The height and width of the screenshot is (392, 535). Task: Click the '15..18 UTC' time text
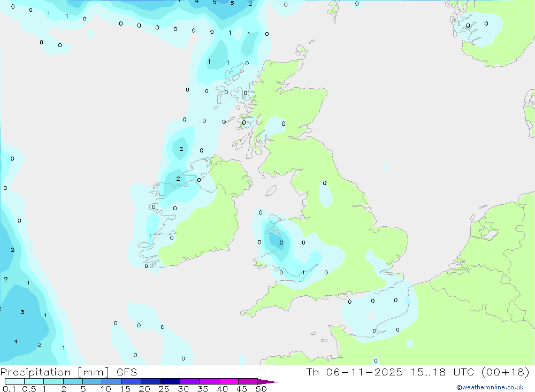444,372
